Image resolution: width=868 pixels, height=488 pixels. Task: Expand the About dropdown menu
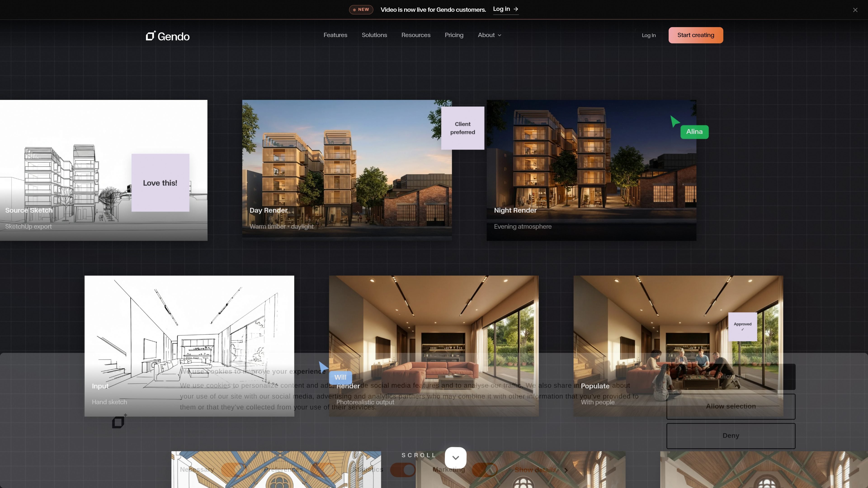490,35
